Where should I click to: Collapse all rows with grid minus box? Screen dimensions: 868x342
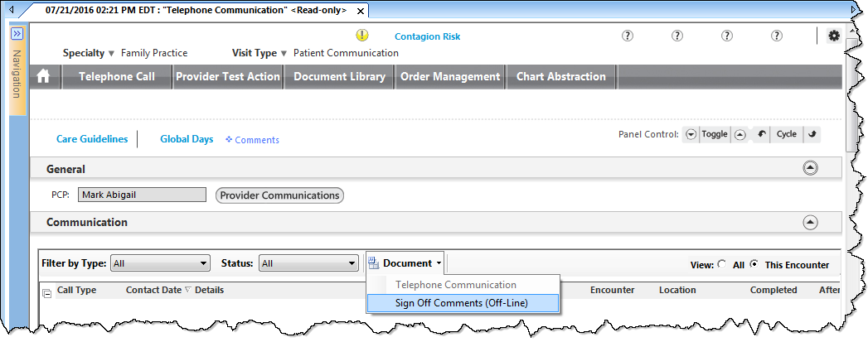pyautogui.click(x=47, y=293)
